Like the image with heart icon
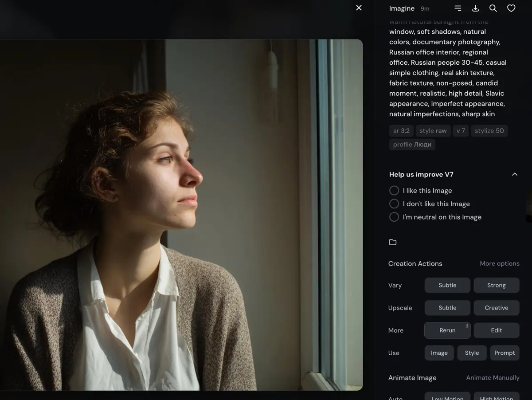Image resolution: width=532 pixels, height=400 pixels. pos(511,8)
